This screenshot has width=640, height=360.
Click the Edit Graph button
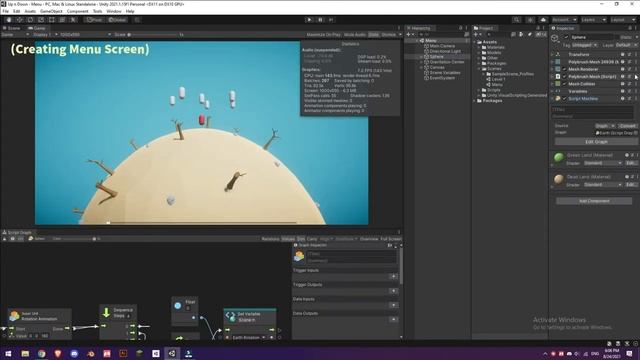click(x=596, y=142)
